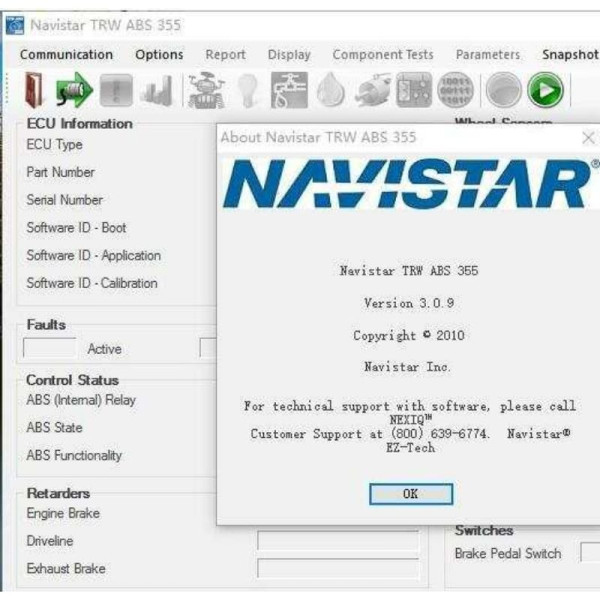Click the light bulb toolbar icon
Image resolution: width=600 pixels, height=600 pixels.
(x=248, y=91)
